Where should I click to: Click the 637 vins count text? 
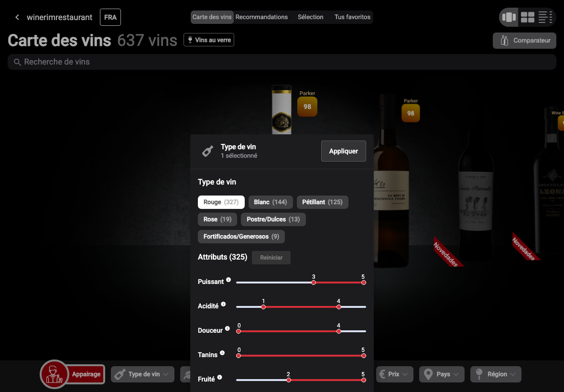[x=147, y=40]
